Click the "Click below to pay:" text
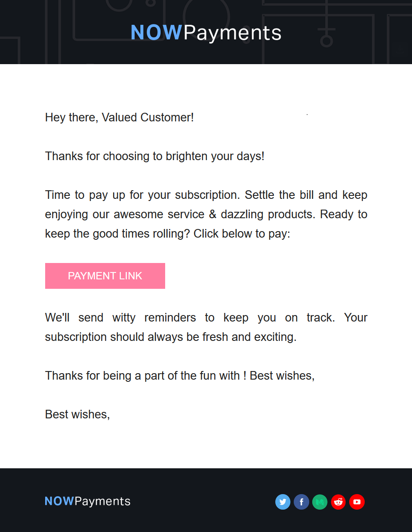The width and height of the screenshot is (412, 532). click(242, 234)
